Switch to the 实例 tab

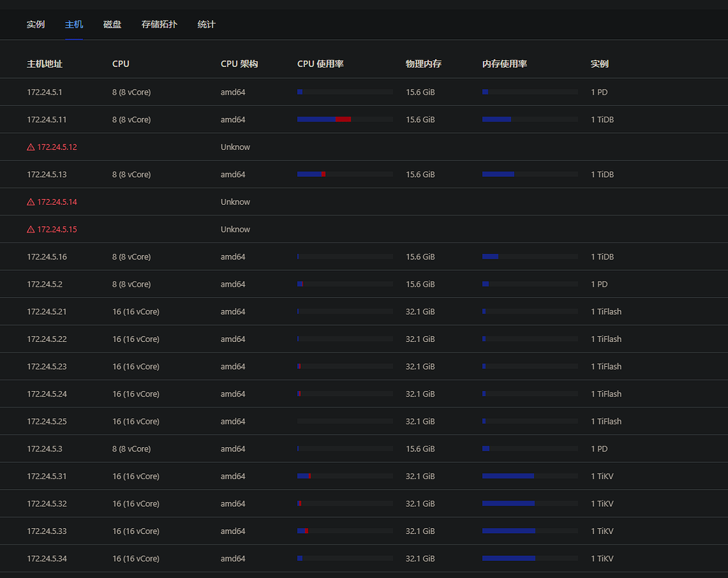[36, 23]
